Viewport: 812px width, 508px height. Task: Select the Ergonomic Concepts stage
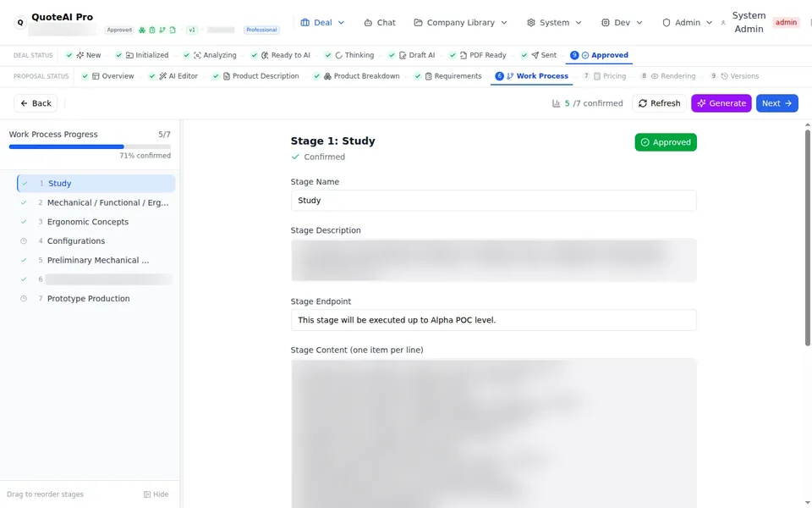96,222
